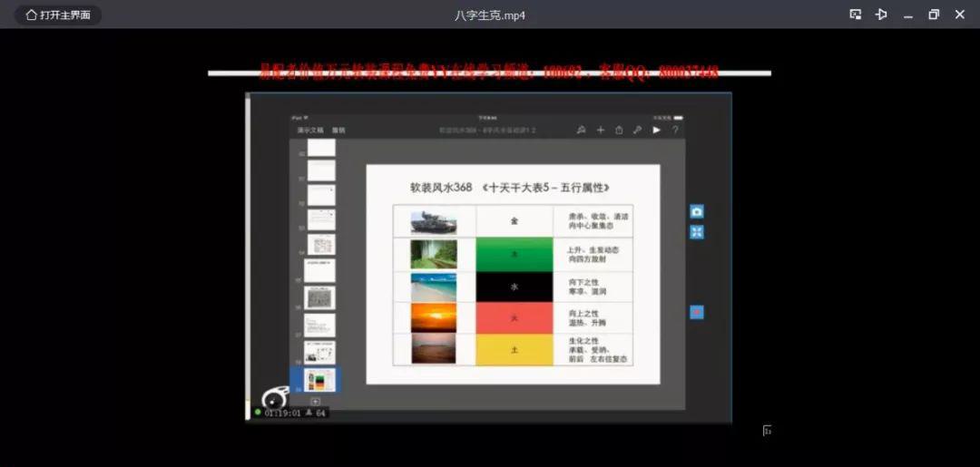Click the forest image in table
This screenshot has width=980, height=467.
pyautogui.click(x=434, y=255)
